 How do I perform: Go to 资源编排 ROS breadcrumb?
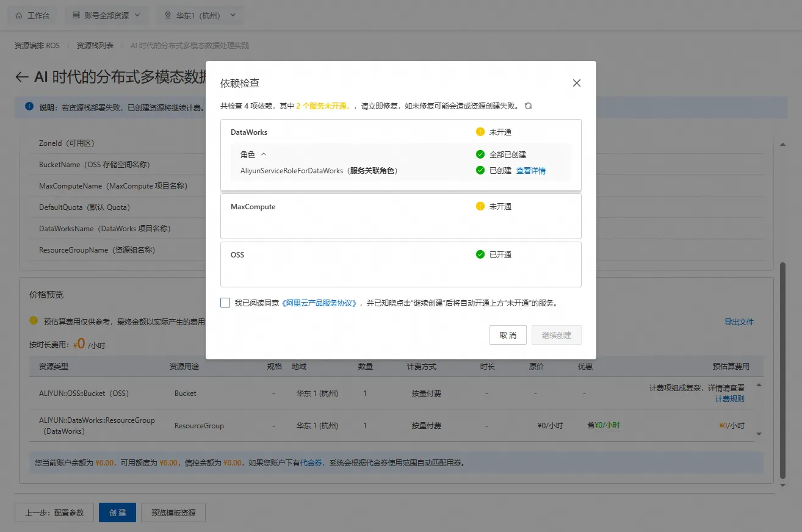coord(37,46)
